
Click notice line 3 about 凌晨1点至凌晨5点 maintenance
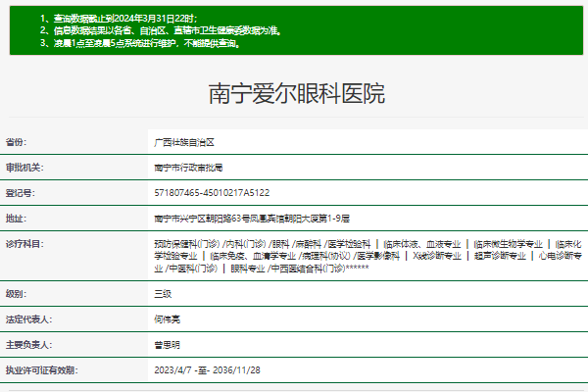click(x=140, y=43)
